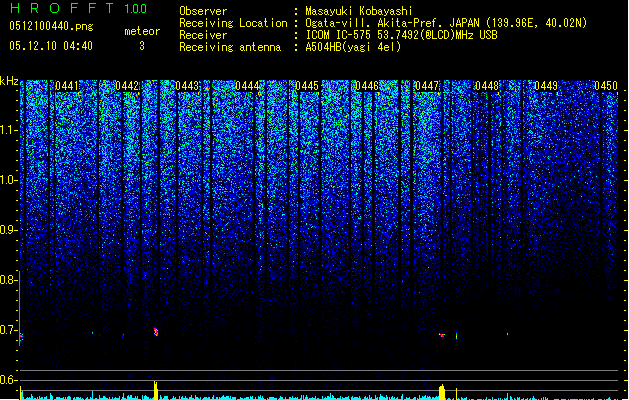The height and width of the screenshot is (400, 629).
Task: Click the small echo dot near 0448
Action: (507, 334)
